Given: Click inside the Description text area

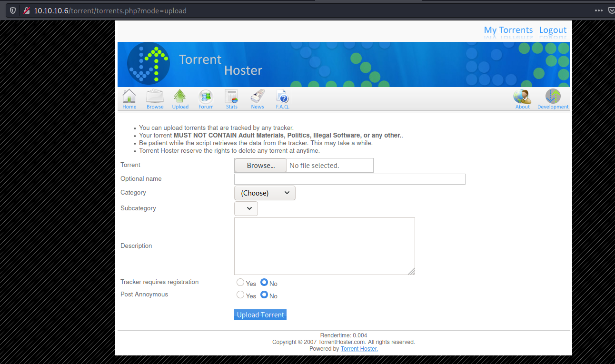Looking at the screenshot, I should tap(325, 246).
